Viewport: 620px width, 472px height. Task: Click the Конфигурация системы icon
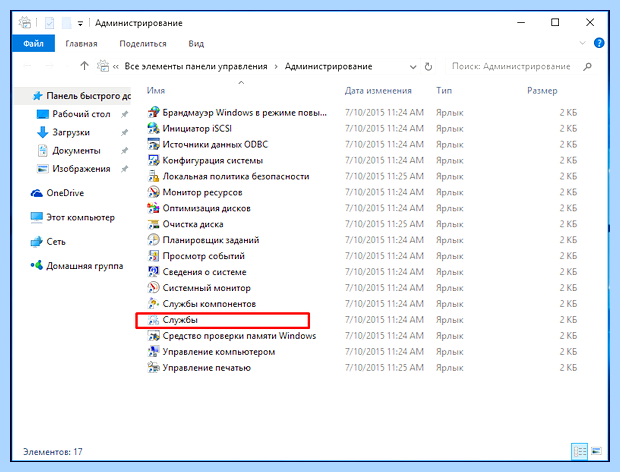[153, 160]
